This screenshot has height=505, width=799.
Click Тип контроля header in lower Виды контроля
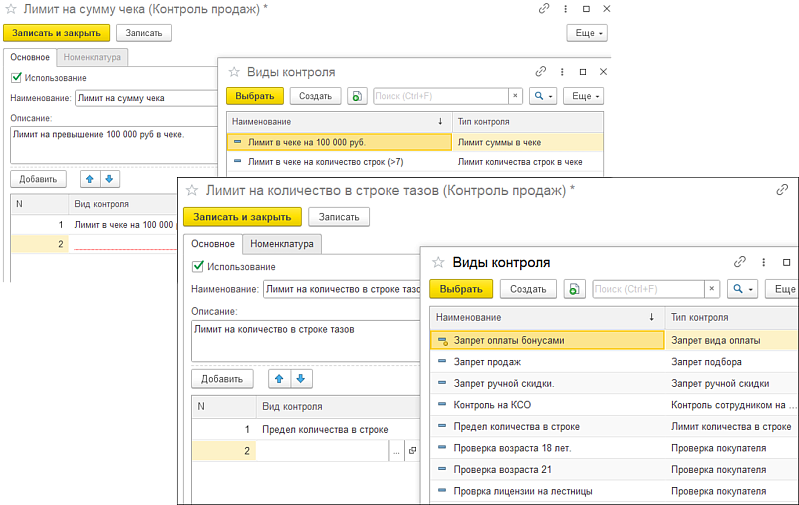pyautogui.click(x=732, y=317)
